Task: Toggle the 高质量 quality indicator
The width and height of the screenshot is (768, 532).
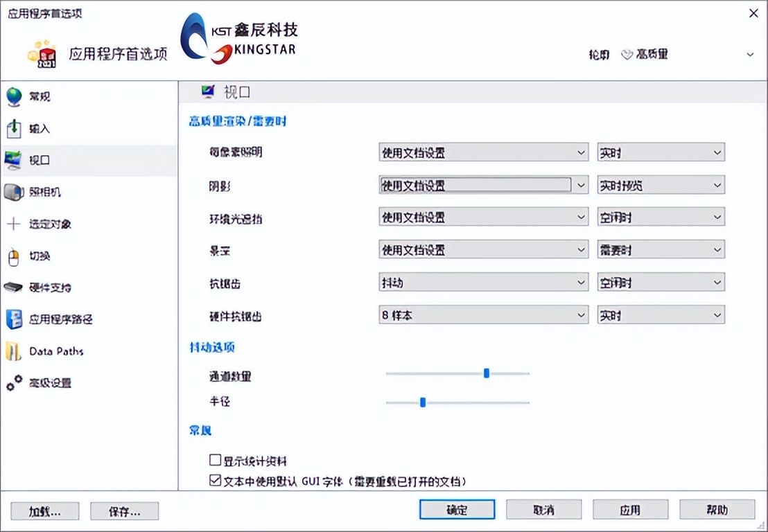Action: [x=645, y=54]
